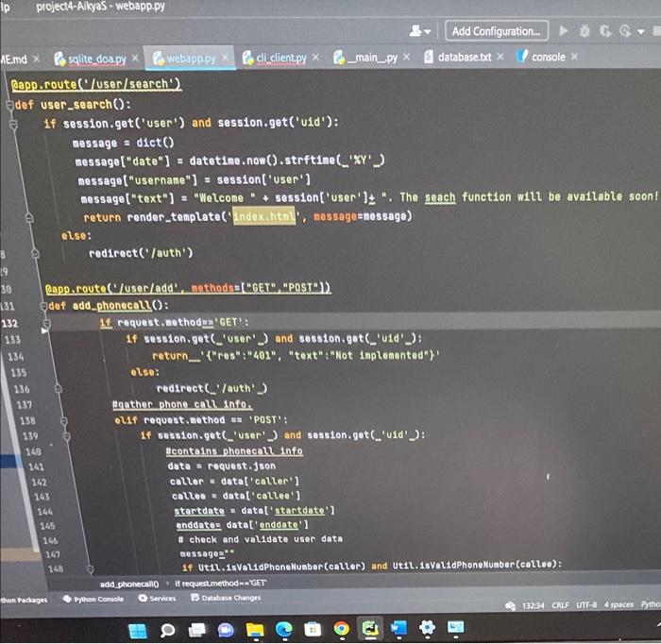Image resolution: width=661 pixels, height=644 pixels.
Task: Click the CRLF line separator indicator
Action: pyautogui.click(x=560, y=605)
